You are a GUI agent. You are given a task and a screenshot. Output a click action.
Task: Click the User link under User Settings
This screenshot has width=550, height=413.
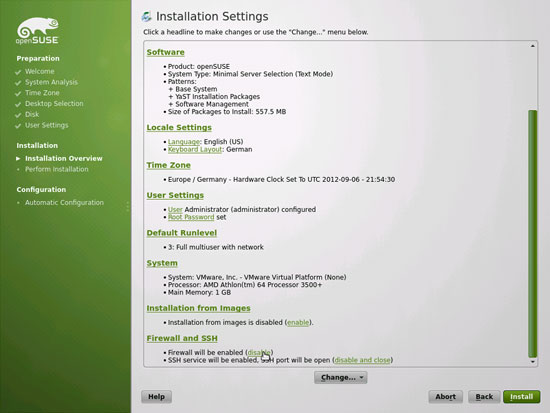(175, 209)
